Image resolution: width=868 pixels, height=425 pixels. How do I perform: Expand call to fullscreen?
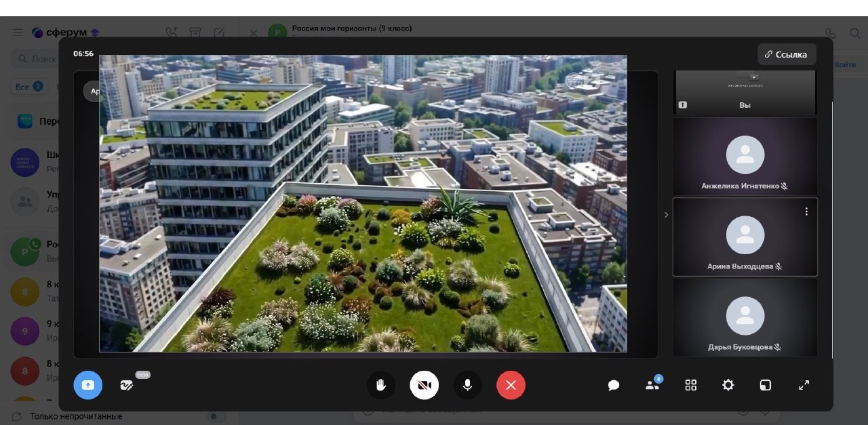pos(804,385)
